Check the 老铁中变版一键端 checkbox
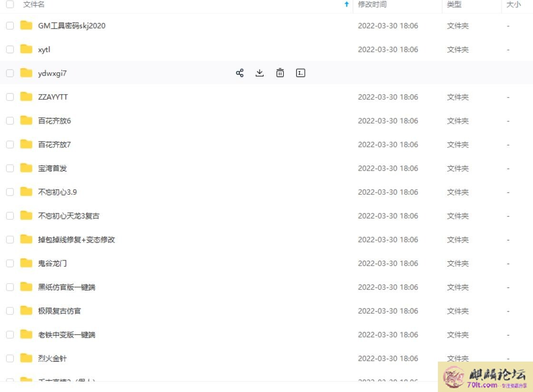The image size is (533, 392). 10,335
